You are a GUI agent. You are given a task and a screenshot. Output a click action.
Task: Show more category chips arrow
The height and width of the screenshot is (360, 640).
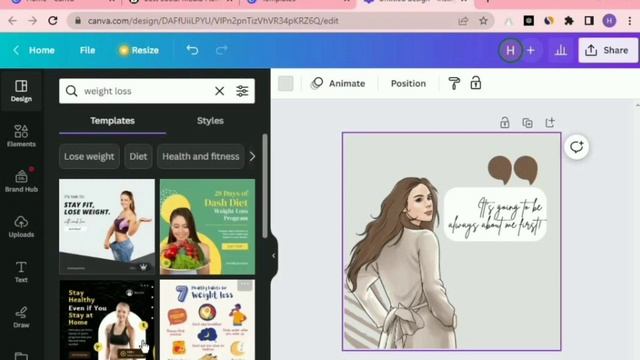coord(252,156)
